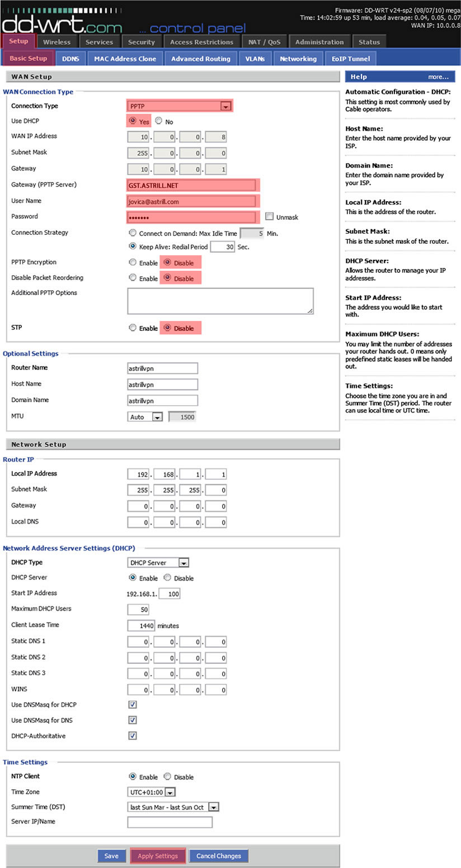
Task: Open the Networking sub-tab
Action: (298, 59)
